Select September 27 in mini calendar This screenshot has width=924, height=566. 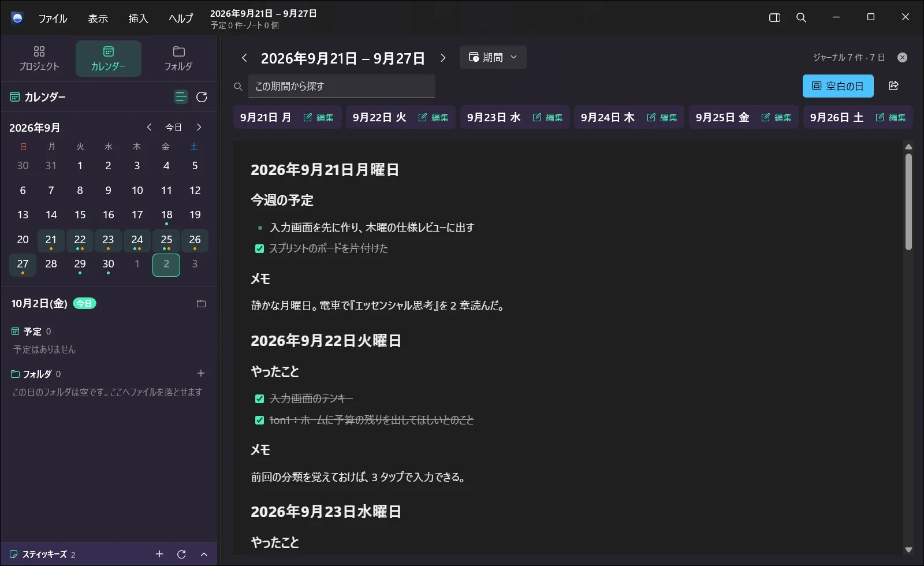[x=23, y=265]
